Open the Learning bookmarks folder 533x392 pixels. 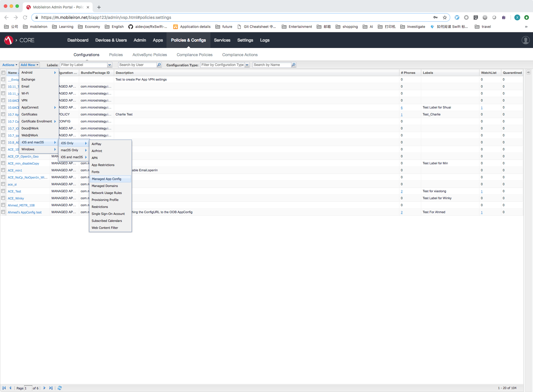63,27
